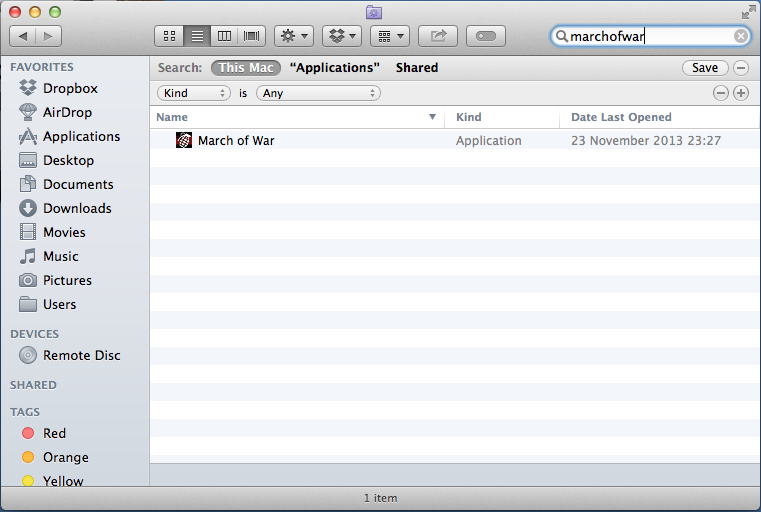Screen dimensions: 761x512
Task: Save the current search
Action: tap(705, 68)
